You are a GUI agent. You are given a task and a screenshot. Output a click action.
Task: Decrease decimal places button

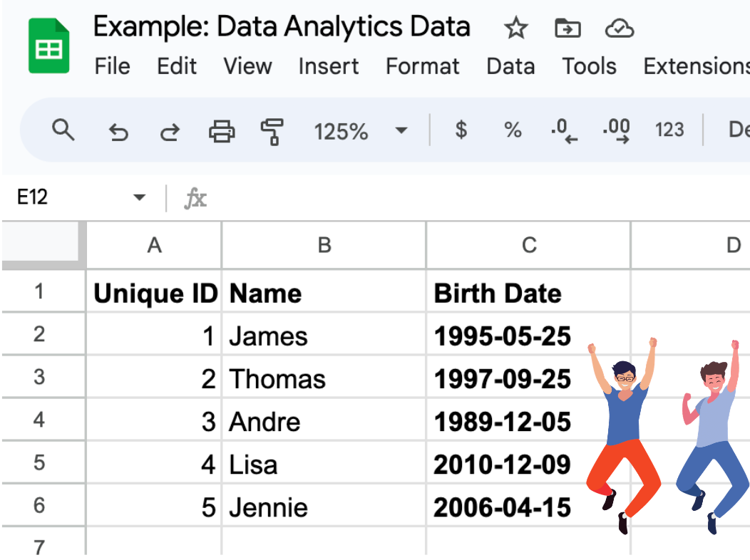[564, 131]
